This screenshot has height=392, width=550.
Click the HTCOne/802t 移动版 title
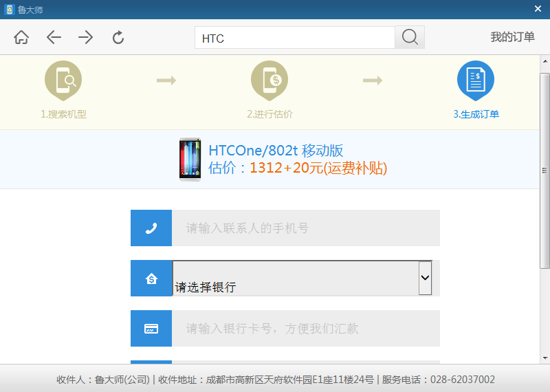[x=276, y=151]
